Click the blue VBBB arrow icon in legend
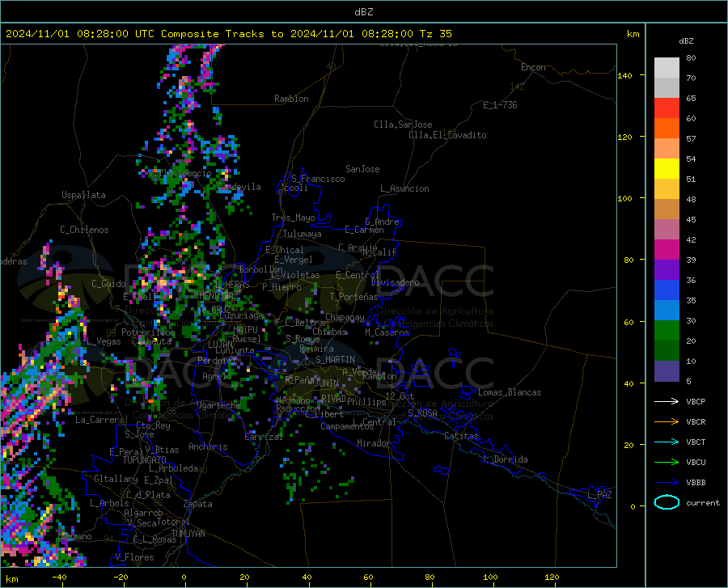The image size is (728, 588). point(667,483)
